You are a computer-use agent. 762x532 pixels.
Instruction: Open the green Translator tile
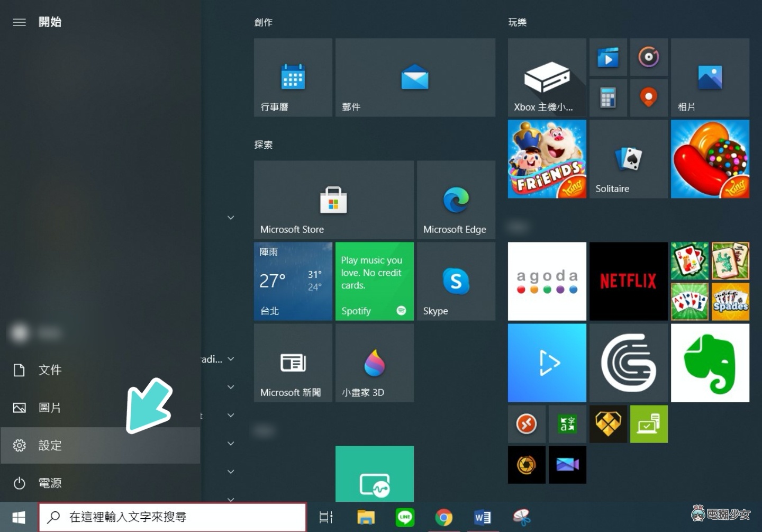(567, 424)
